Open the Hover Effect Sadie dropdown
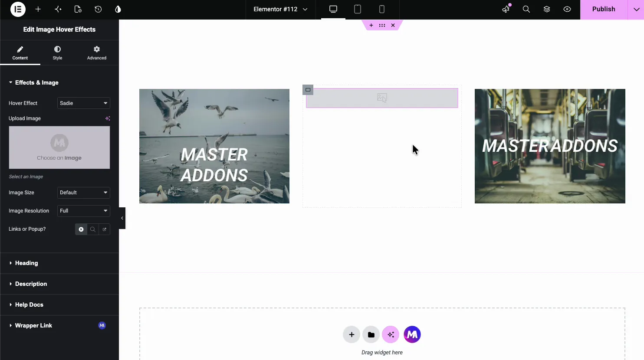Viewport: 644px width, 360px height. point(84,103)
